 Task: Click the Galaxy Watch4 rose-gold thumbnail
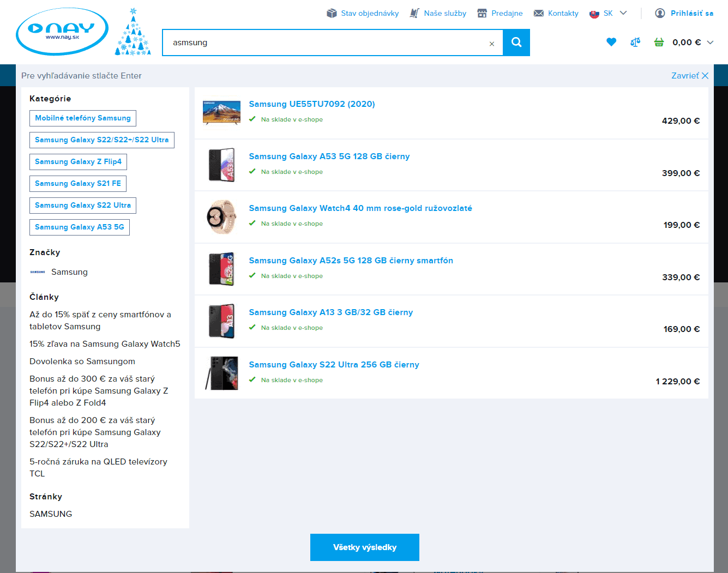pyautogui.click(x=221, y=217)
